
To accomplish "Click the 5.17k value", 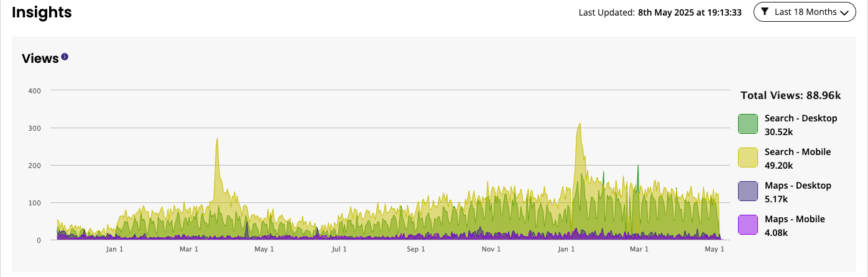I will point(776,199).
